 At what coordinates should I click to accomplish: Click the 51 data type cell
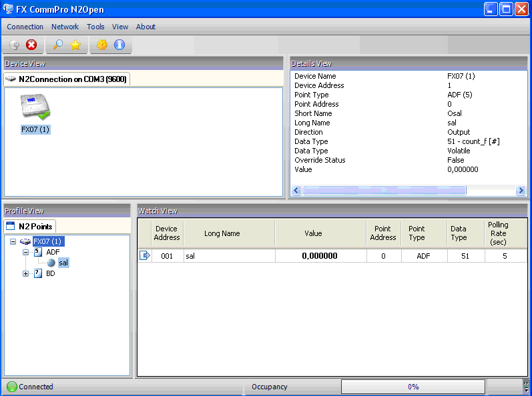466,256
